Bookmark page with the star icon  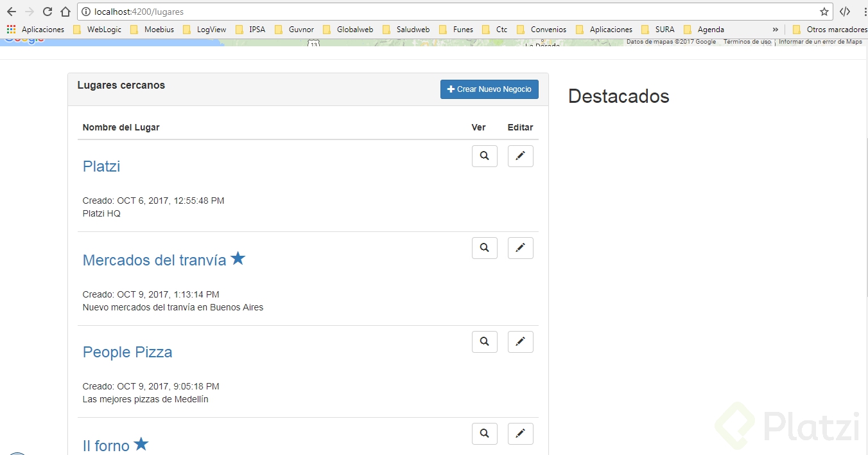[824, 12]
